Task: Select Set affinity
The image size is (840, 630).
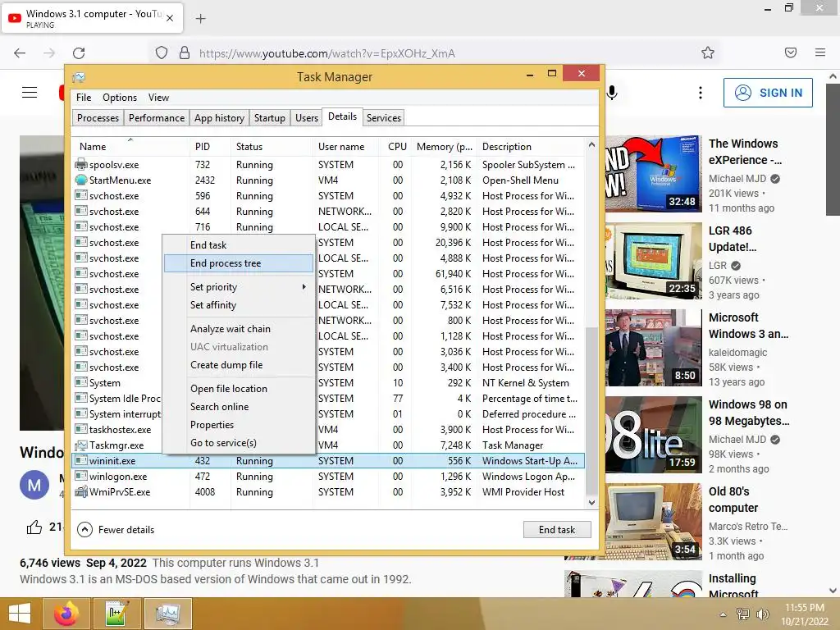Action: click(239, 305)
